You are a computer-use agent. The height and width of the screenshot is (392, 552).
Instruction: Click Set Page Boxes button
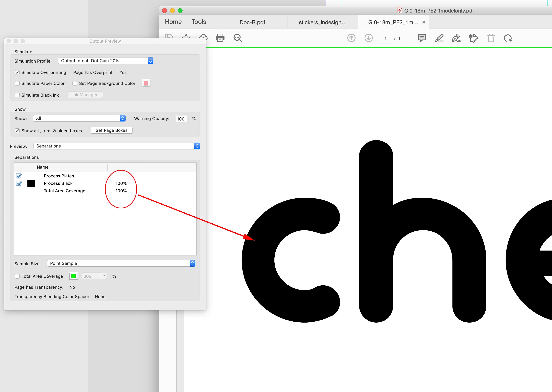click(x=111, y=130)
